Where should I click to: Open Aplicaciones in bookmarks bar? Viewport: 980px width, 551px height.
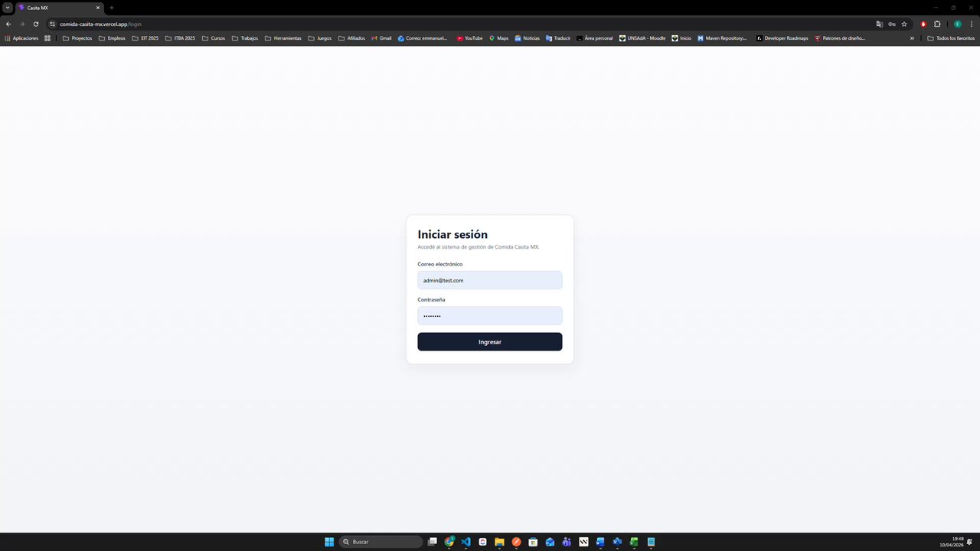[21, 37]
